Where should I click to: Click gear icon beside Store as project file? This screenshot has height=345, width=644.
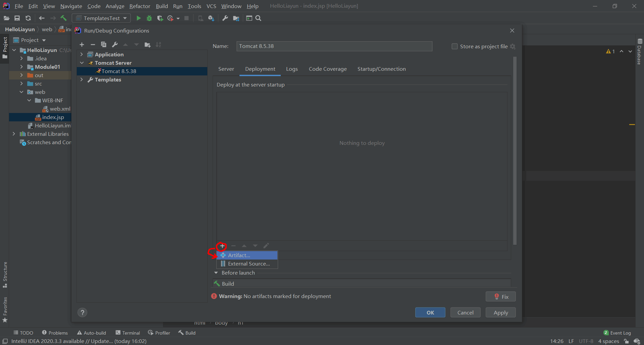click(513, 46)
